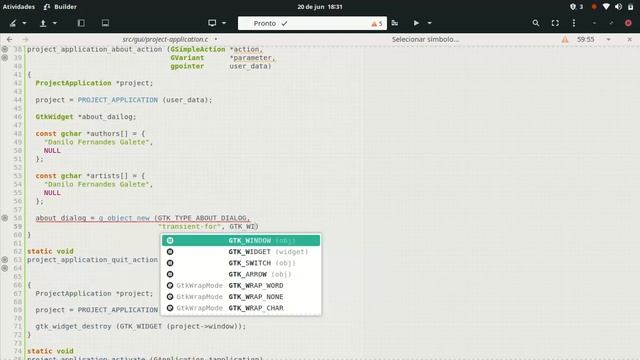The width and height of the screenshot is (640, 360).
Task: Click the gutter marker on line 63
Action: (x=4, y=260)
